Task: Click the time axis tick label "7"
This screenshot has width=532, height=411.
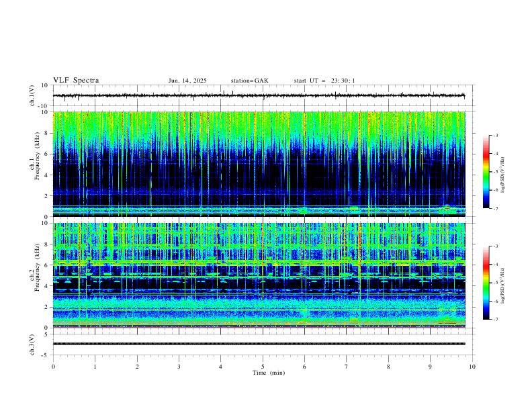Action: click(x=347, y=367)
